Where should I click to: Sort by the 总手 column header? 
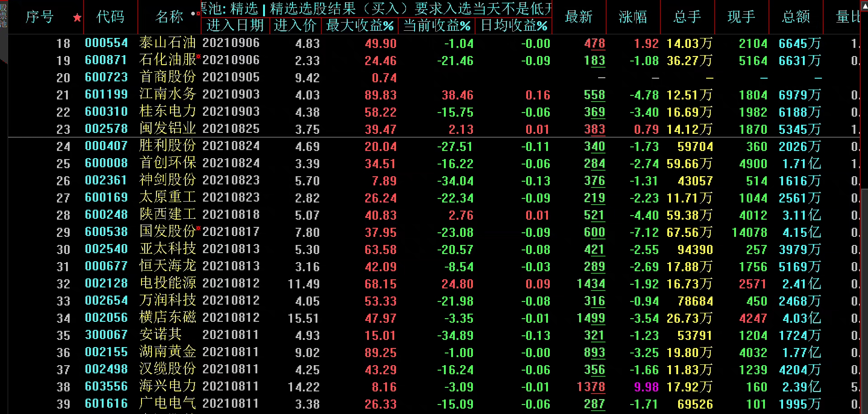[x=687, y=17]
